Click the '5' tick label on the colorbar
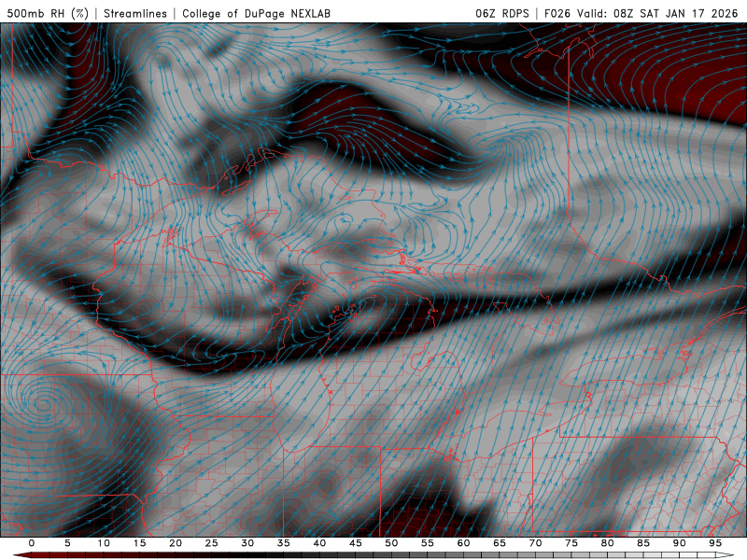This screenshot has height=560, width=747. click(x=67, y=543)
